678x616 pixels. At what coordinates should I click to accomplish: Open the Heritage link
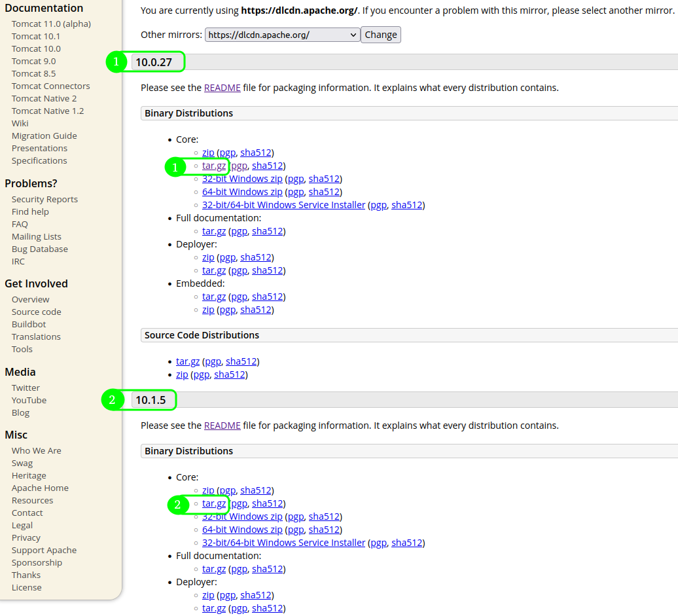pos(29,476)
